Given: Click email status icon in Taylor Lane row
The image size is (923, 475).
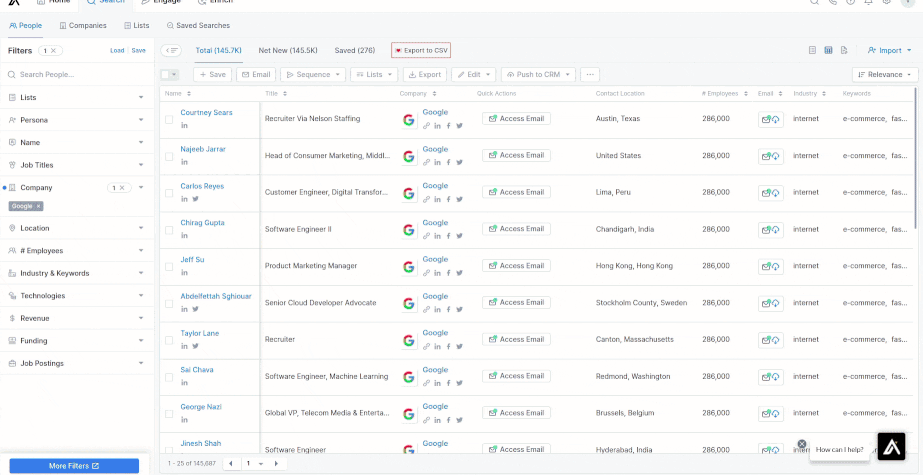Looking at the screenshot, I should tap(771, 340).
